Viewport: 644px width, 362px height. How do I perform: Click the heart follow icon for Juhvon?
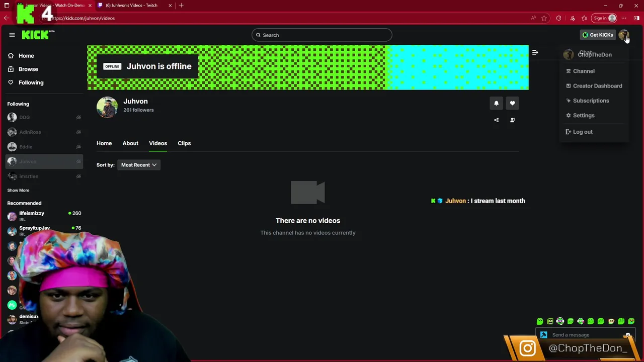tap(512, 103)
